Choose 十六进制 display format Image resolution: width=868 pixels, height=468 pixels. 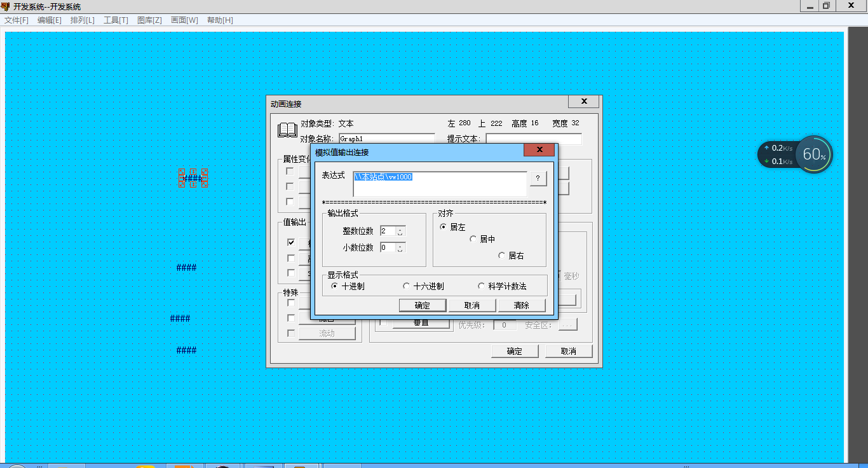pos(407,287)
